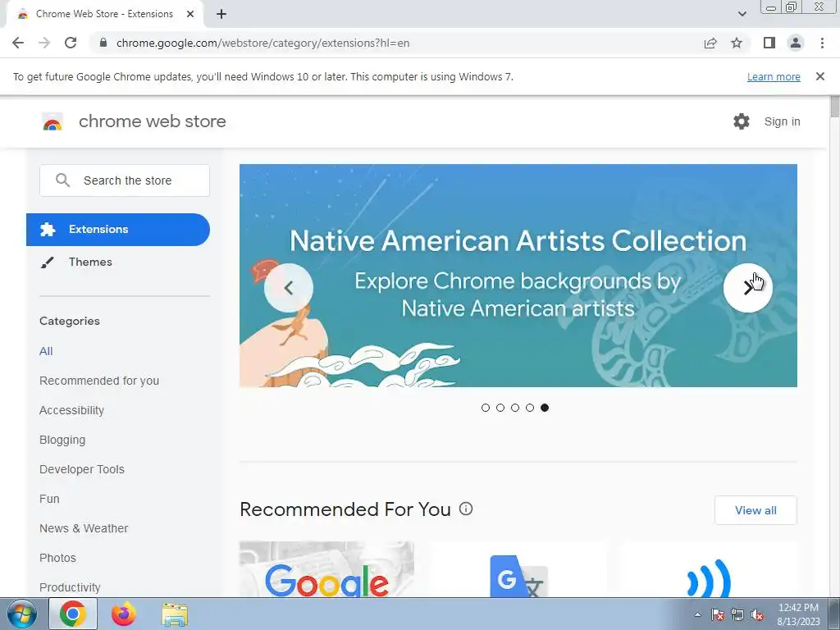Show hidden tray icons arrow
The width and height of the screenshot is (840, 630).
click(x=697, y=614)
